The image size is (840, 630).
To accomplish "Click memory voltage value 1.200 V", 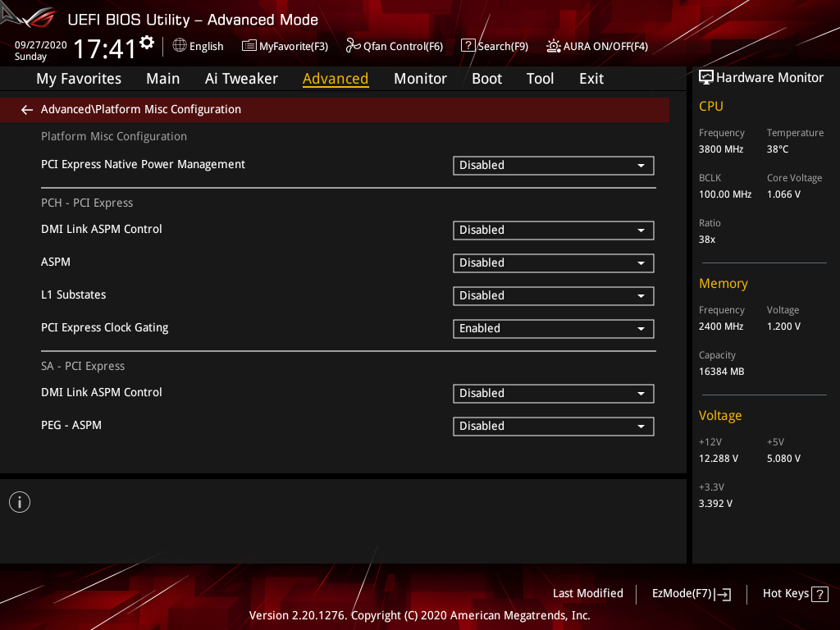I will pyautogui.click(x=783, y=326).
